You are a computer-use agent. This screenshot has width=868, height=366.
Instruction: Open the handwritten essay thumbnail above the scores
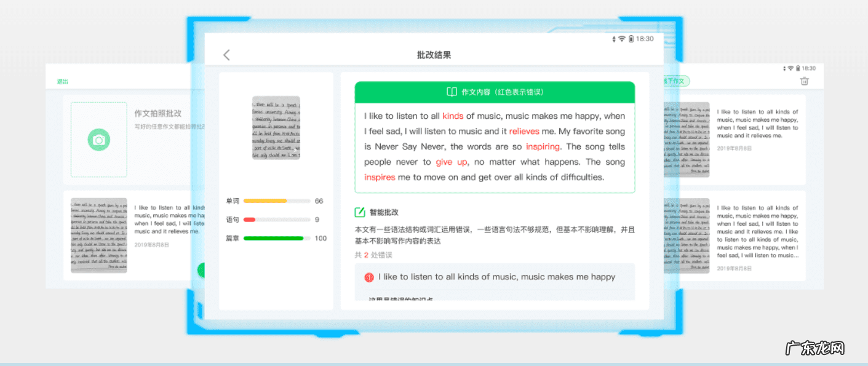click(x=276, y=127)
